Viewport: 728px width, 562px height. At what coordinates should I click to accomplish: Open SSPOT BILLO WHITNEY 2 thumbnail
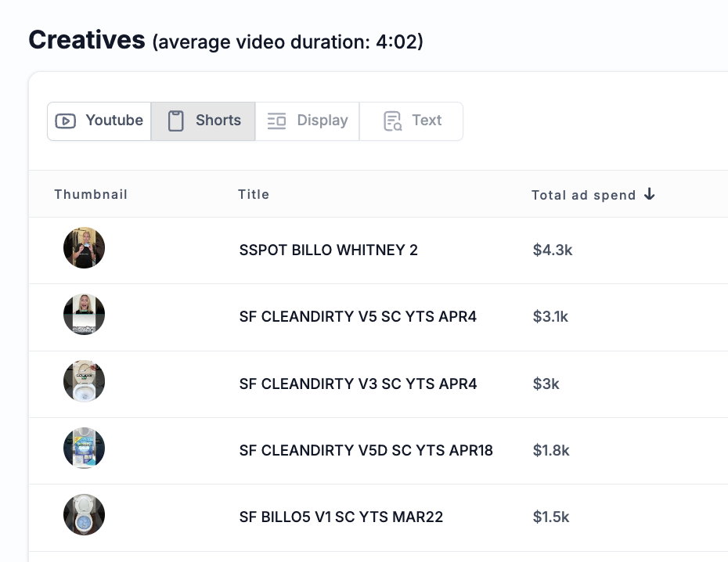84,248
